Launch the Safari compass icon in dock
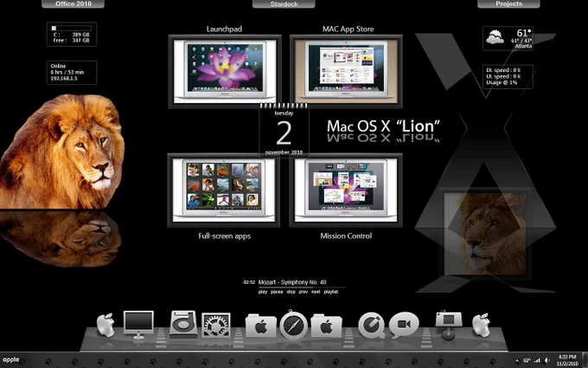Image resolution: width=588 pixels, height=368 pixels. point(294,325)
